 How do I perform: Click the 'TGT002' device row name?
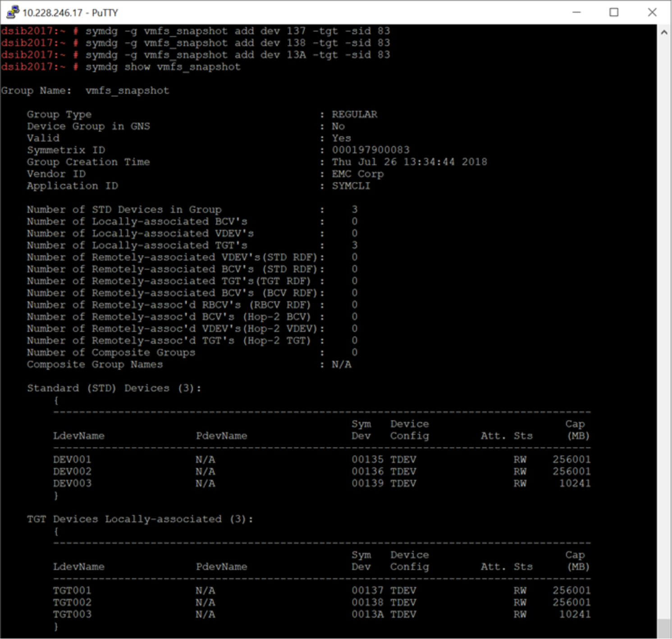[x=72, y=602]
